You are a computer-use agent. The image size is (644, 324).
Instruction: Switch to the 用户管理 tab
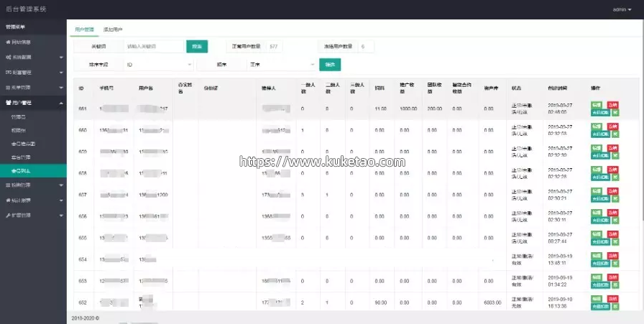click(x=84, y=29)
